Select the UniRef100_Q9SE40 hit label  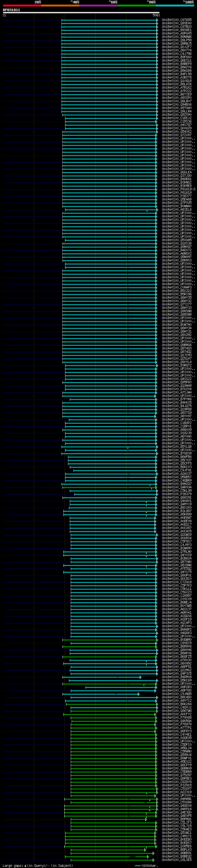pyautogui.click(x=176, y=23)
